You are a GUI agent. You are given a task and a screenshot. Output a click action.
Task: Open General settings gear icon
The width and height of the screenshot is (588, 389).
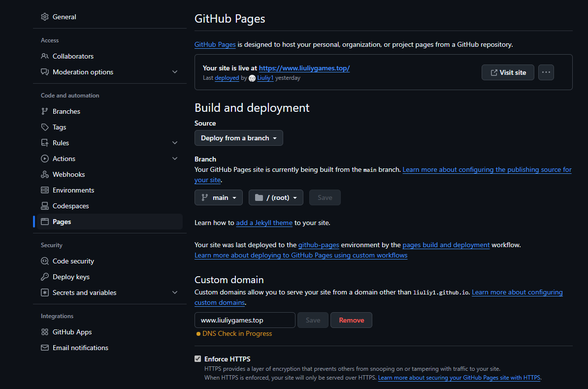tap(45, 17)
